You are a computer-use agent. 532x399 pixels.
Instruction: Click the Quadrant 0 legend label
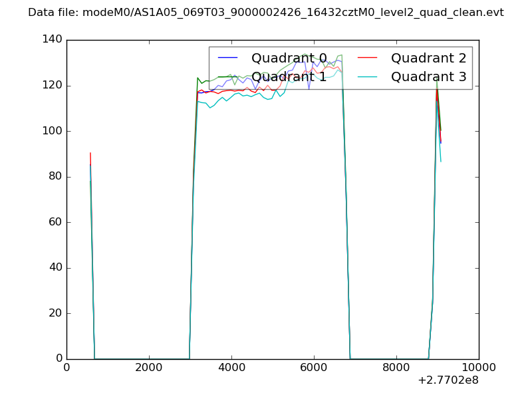289,58
